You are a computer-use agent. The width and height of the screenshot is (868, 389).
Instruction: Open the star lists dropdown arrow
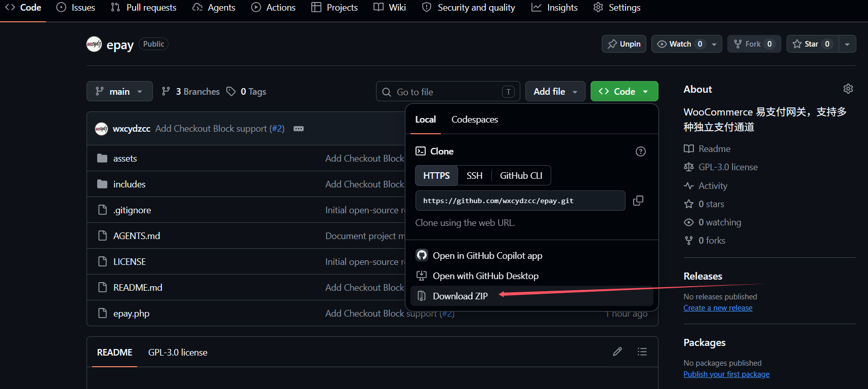pos(847,44)
